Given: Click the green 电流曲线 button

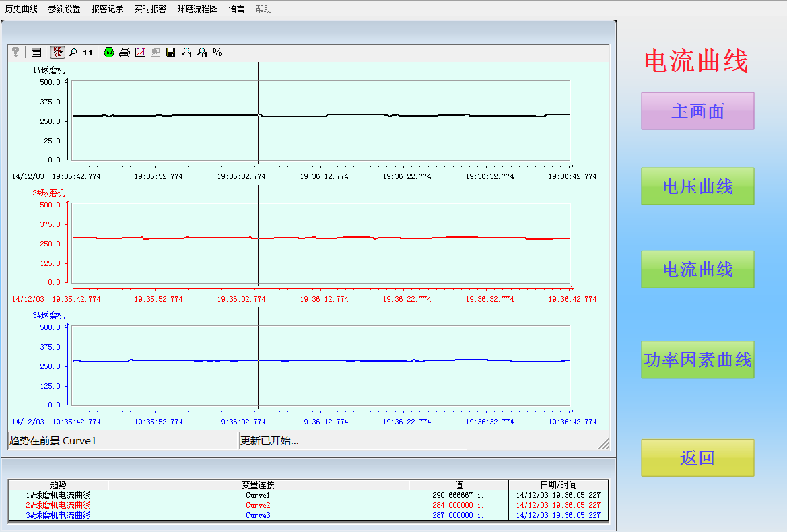Looking at the screenshot, I should click(x=697, y=269).
